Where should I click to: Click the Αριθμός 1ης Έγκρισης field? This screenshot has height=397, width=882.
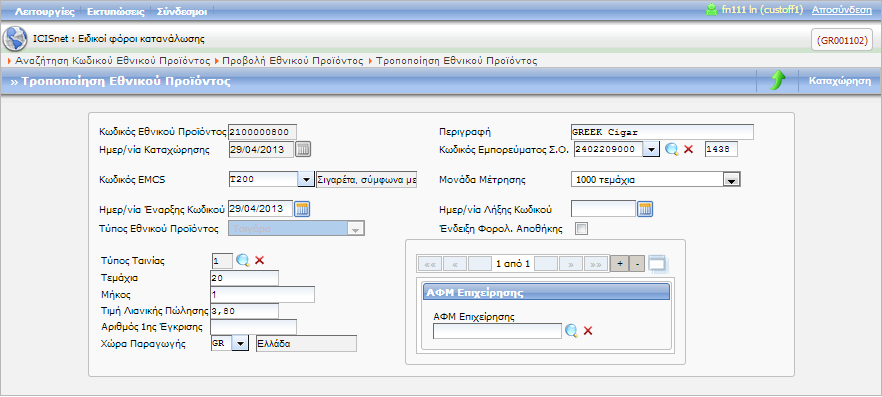(x=253, y=327)
